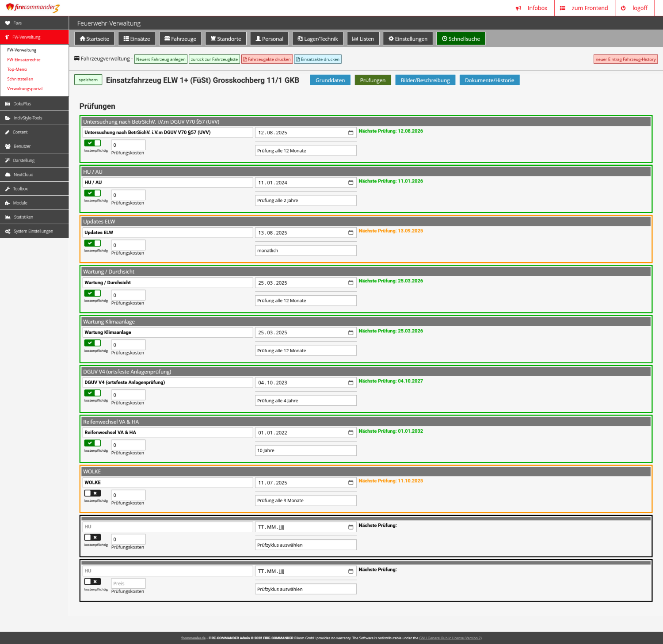Open the Fahrzeuge menu
The height and width of the screenshot is (644, 663).
[180, 39]
